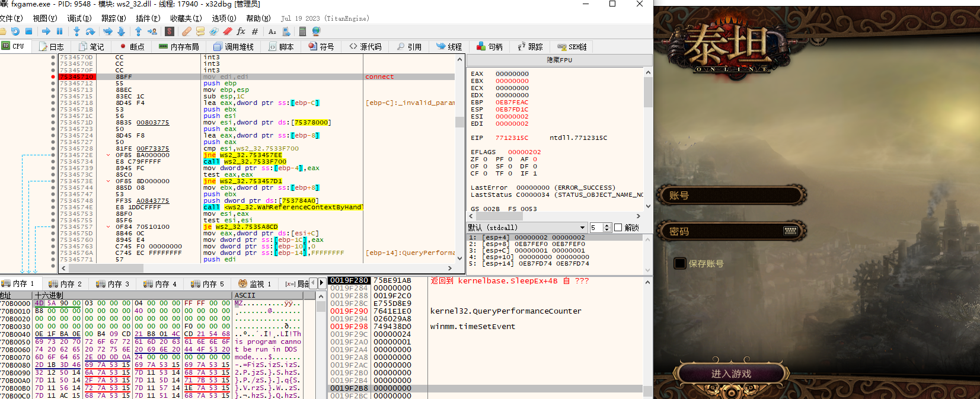Click the trace into dotted arrow icon
This screenshot has height=399, width=980.
click(x=108, y=31)
